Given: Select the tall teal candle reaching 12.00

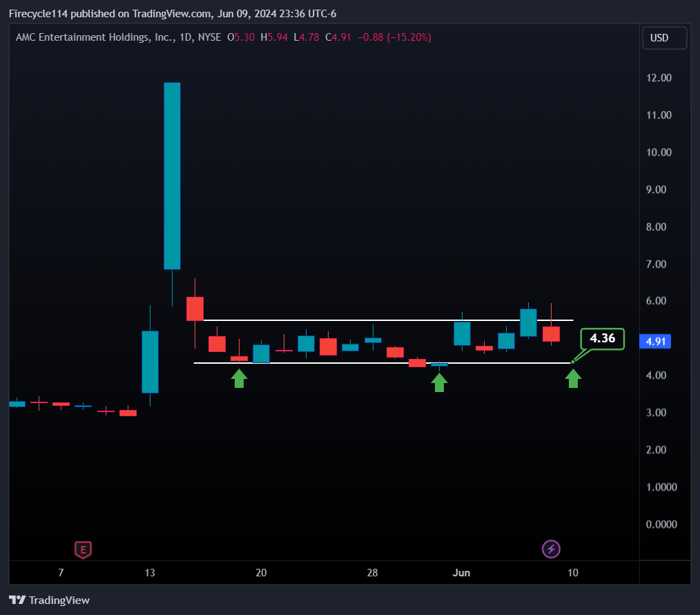Looking at the screenshot, I should click(x=173, y=176).
